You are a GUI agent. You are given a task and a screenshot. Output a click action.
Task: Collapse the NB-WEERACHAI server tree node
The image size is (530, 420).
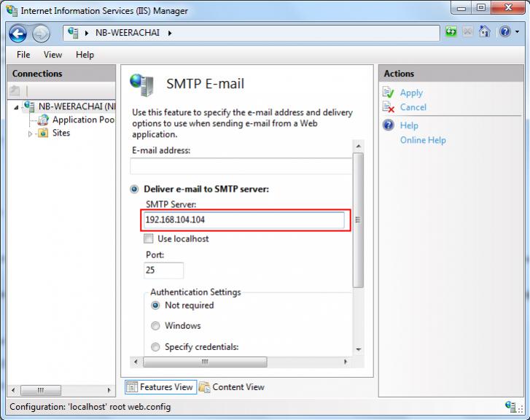coord(16,107)
